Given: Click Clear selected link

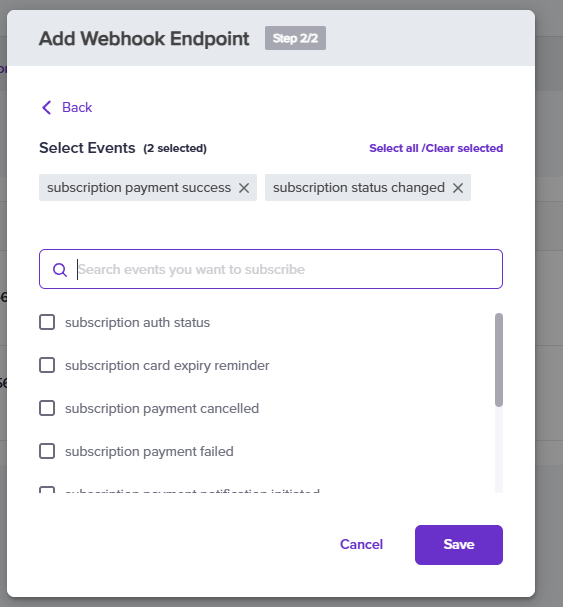Looking at the screenshot, I should point(464,148).
